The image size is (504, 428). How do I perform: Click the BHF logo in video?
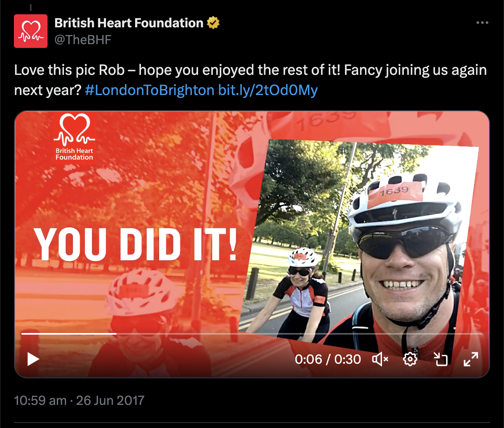coord(74,137)
